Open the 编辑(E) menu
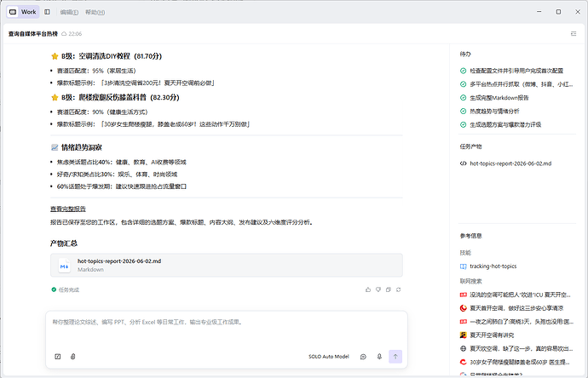 tap(69, 13)
